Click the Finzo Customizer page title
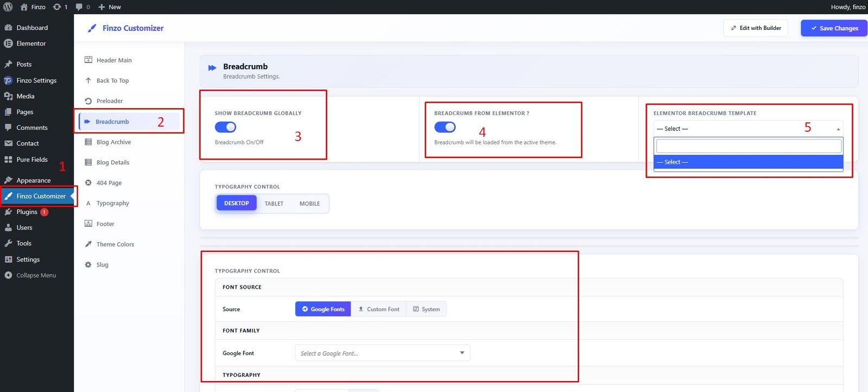868x392 pixels. tap(133, 28)
